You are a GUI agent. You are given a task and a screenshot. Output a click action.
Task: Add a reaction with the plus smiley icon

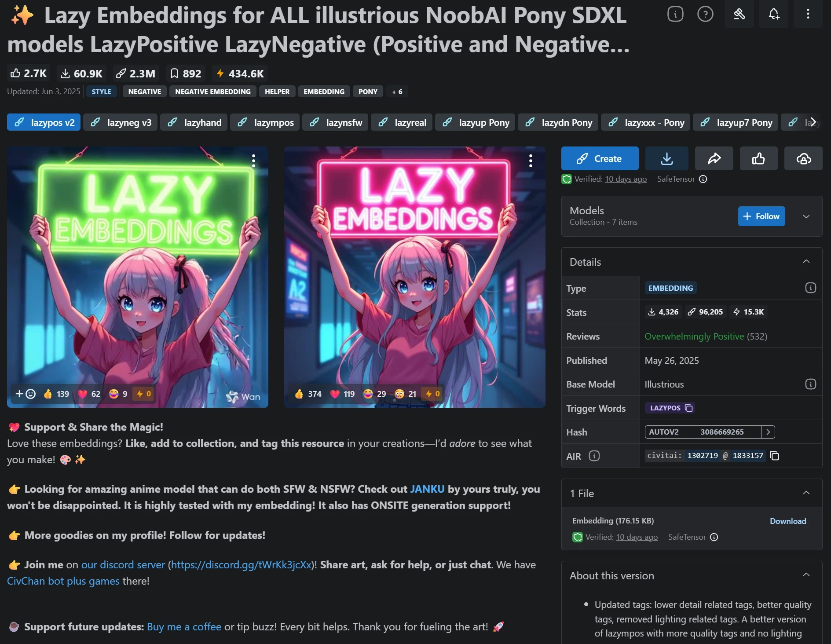[26, 394]
